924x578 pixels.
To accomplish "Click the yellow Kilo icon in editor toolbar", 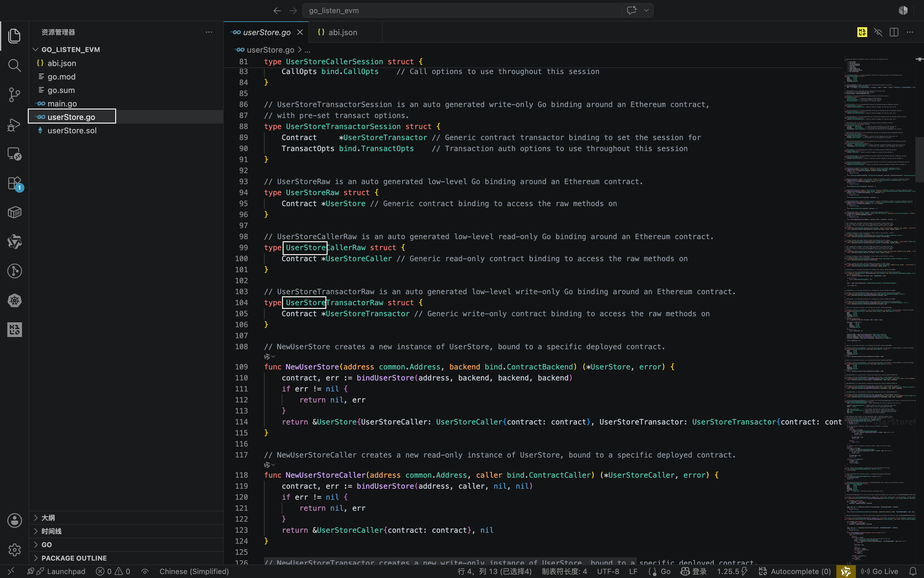I will [x=862, y=32].
